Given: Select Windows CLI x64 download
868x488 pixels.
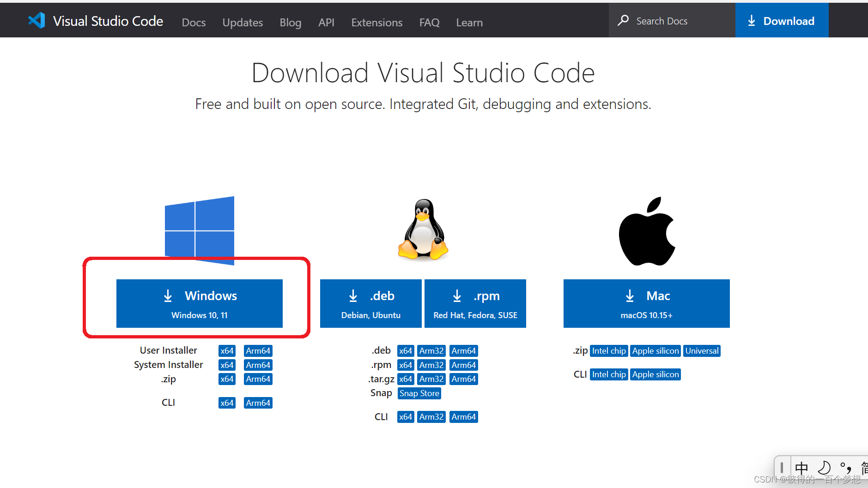Looking at the screenshot, I should pos(227,403).
